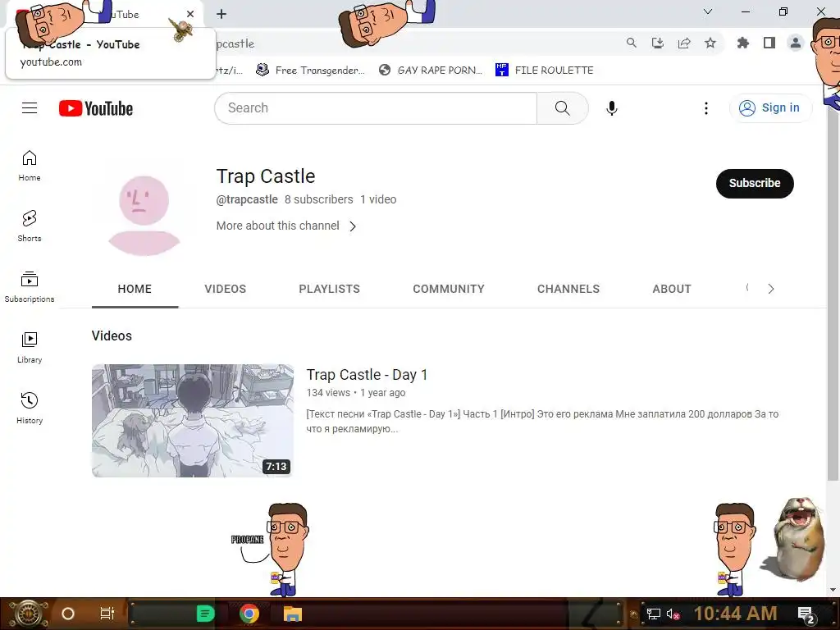Expand More about this channel
The image size is (840, 630).
[286, 226]
